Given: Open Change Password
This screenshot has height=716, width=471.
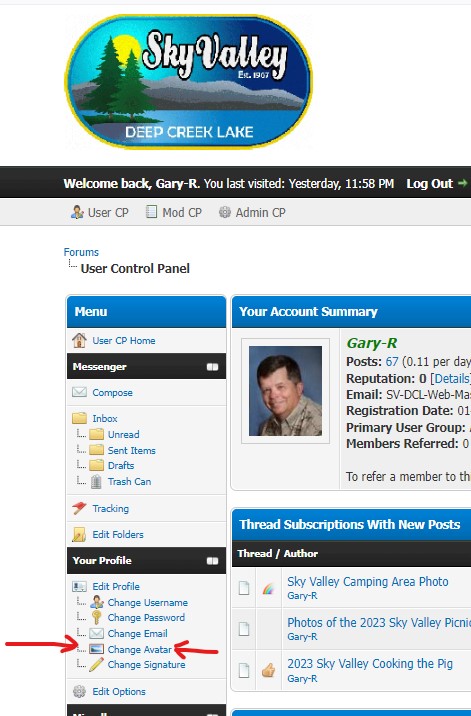Looking at the screenshot, I should pos(146,618).
